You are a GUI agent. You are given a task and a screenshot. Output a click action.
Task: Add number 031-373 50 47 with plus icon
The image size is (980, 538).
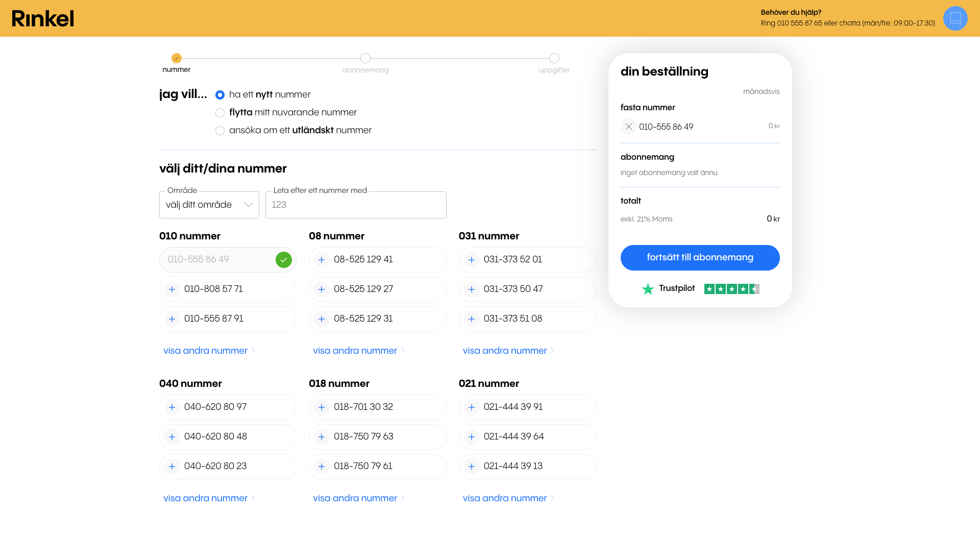click(472, 289)
